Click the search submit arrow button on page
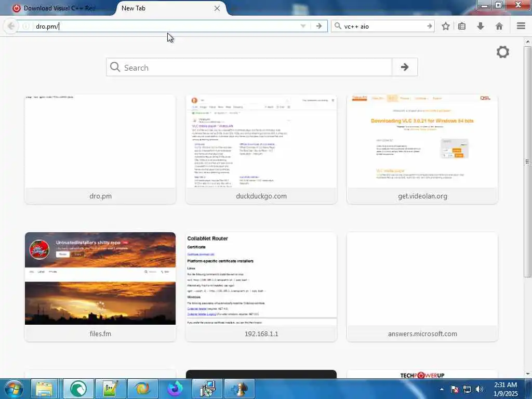 pos(404,67)
